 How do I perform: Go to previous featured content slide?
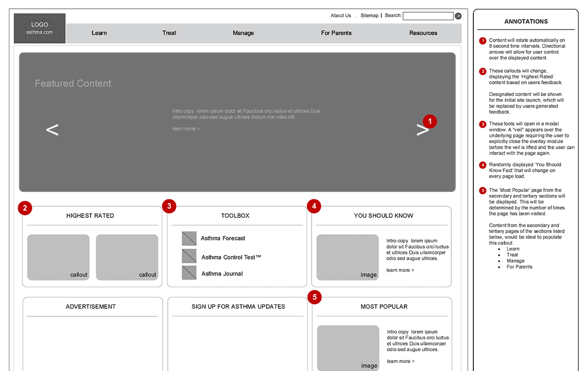[52, 130]
